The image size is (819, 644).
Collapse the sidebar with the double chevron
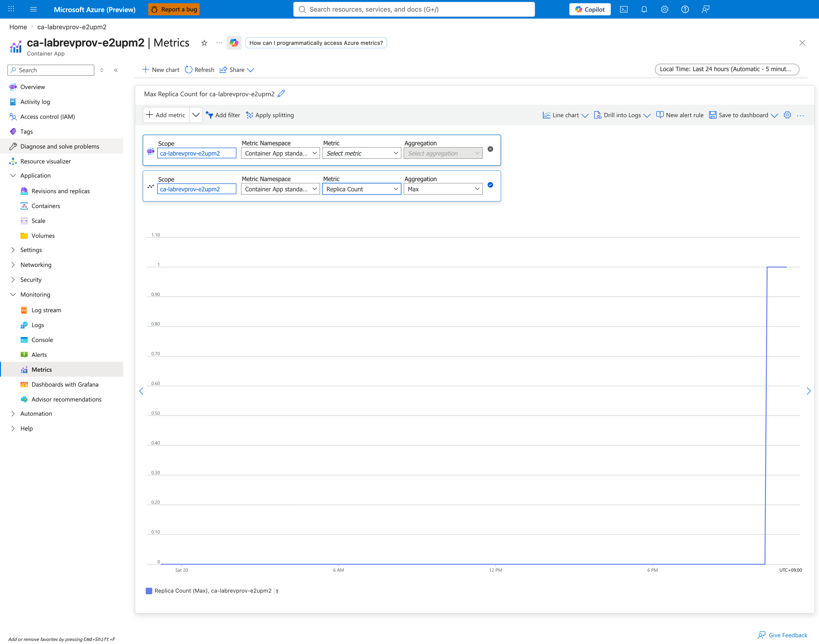116,70
